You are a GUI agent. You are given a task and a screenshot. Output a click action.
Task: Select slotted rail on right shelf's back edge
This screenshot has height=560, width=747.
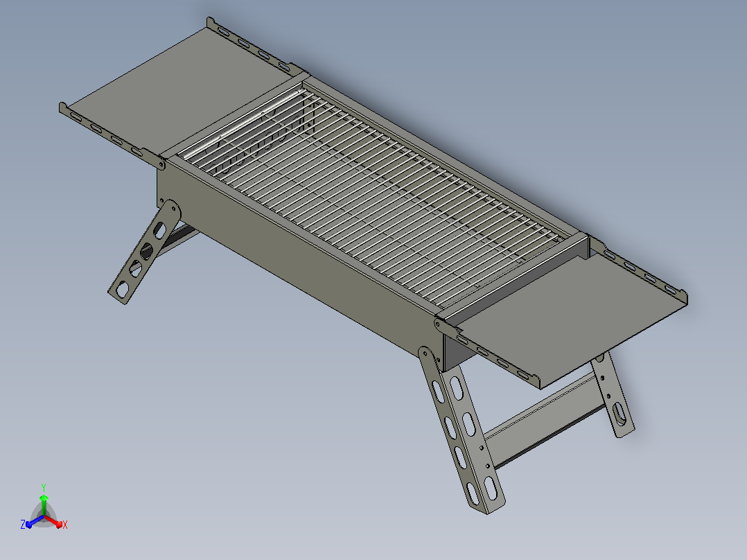(x=638, y=270)
